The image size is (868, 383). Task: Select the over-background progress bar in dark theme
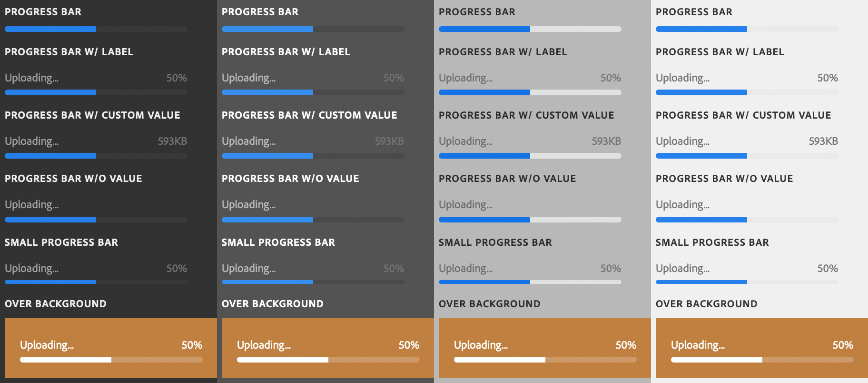326,360
